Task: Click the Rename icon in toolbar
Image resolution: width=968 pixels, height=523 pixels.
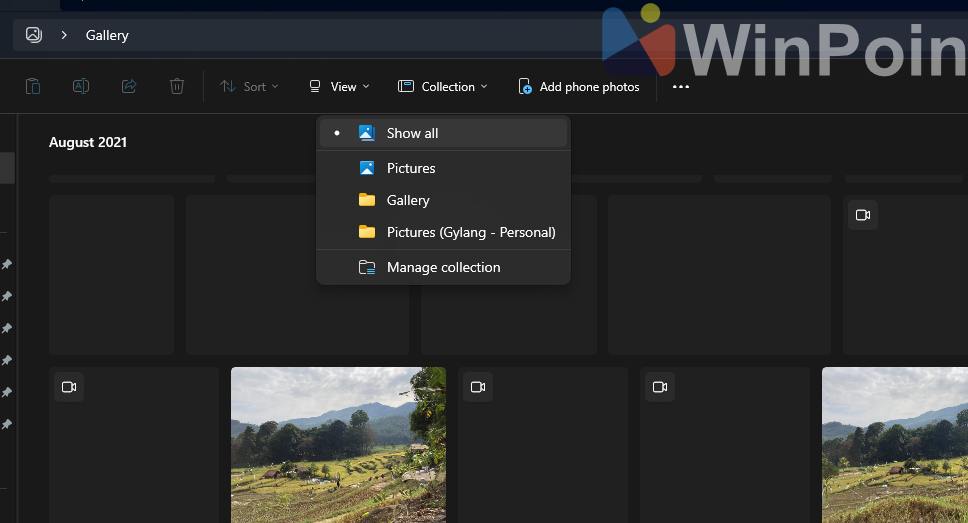Action: [81, 87]
